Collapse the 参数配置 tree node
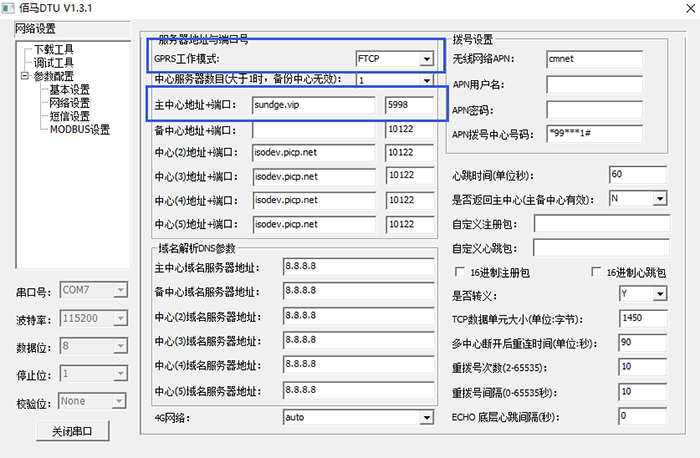This screenshot has width=700, height=458. pyautogui.click(x=25, y=76)
